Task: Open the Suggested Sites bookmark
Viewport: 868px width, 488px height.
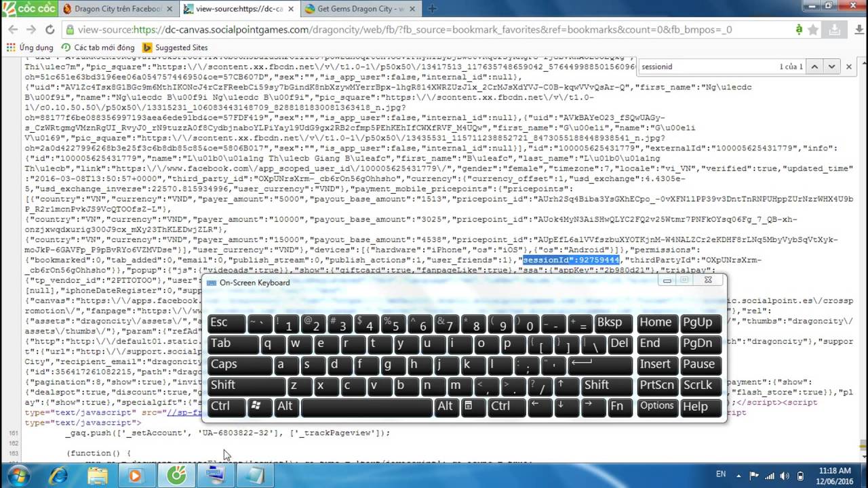Action: tap(175, 47)
